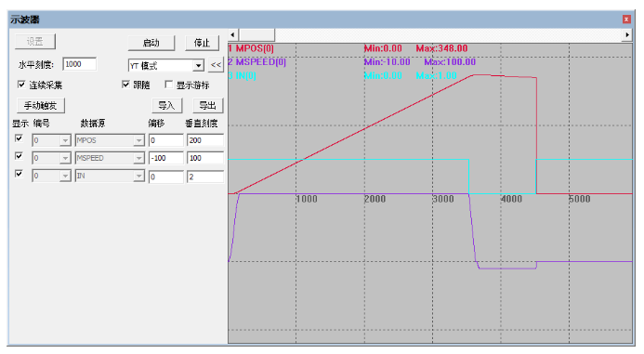Open the axis number dropdown for IN row
This screenshot has height=354, width=644.
click(51, 177)
